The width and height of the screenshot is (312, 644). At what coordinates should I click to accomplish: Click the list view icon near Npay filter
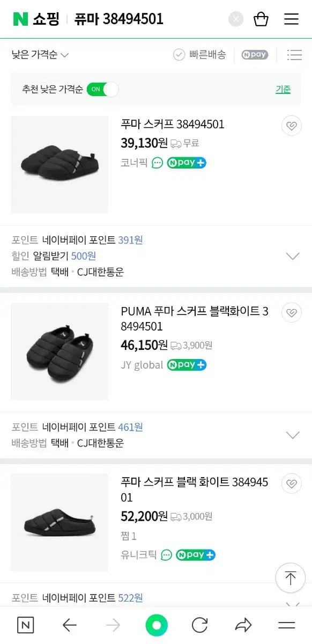pos(294,55)
